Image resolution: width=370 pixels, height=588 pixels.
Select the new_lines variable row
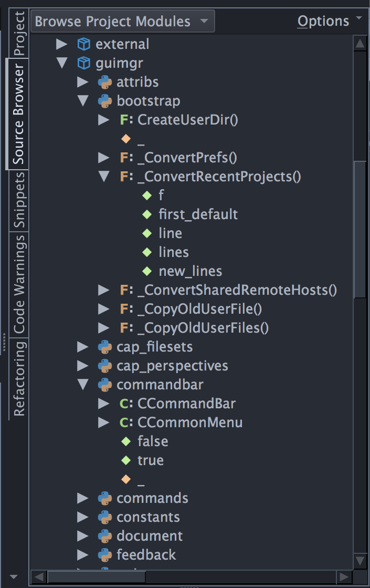(192, 271)
